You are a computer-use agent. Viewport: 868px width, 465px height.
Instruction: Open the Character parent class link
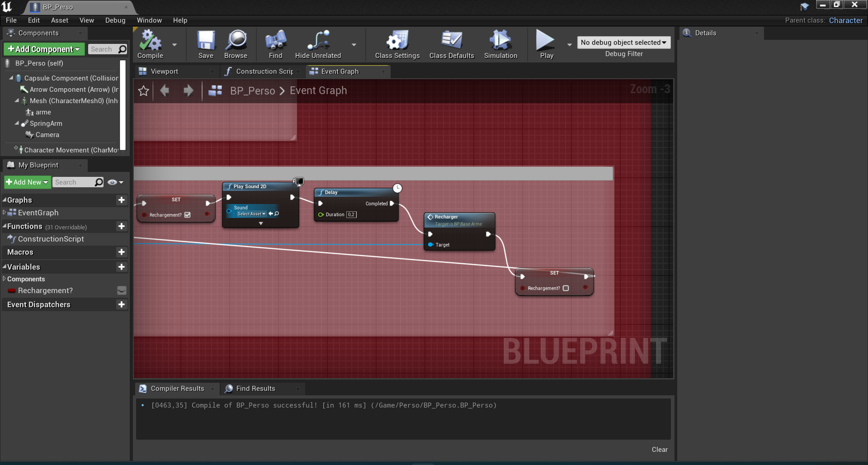point(845,20)
